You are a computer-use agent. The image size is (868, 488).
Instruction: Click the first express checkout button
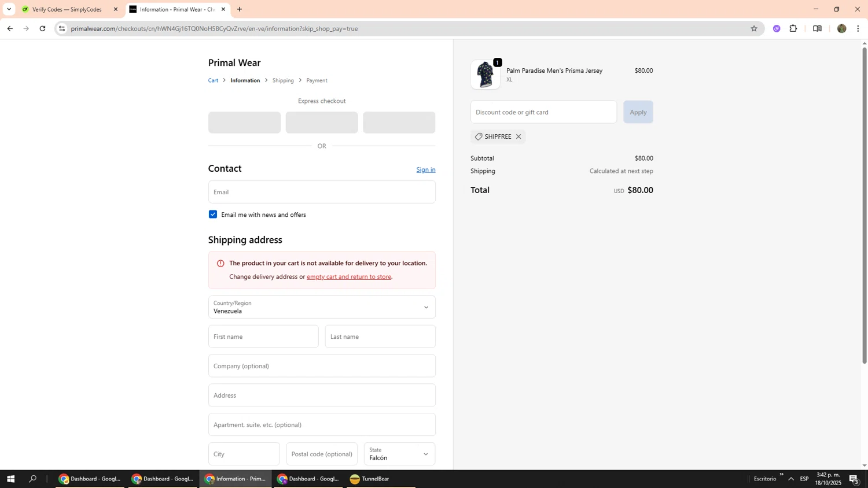coord(244,123)
